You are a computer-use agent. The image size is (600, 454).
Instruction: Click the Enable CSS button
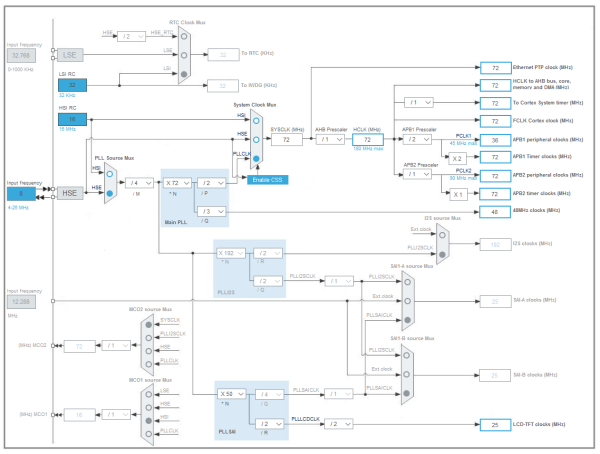pos(269,178)
